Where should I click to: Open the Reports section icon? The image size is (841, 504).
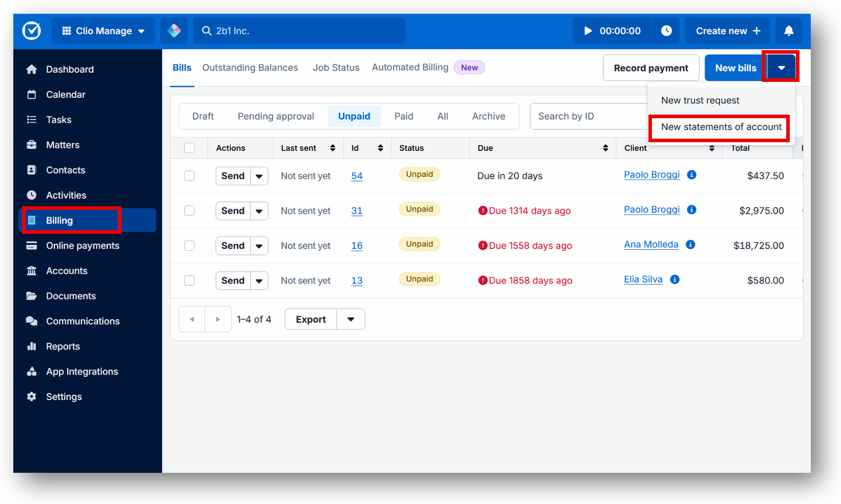coord(32,346)
